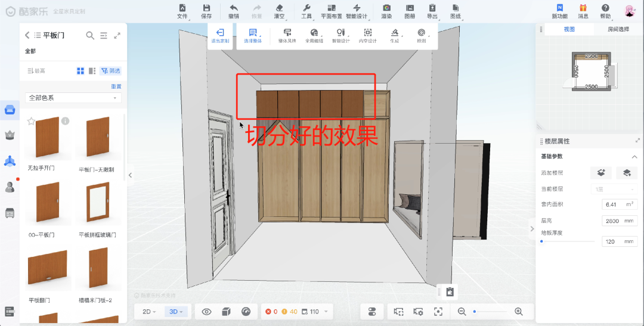Open the 全部色系 color dropdown
Viewport: 644px width, 326px height.
73,98
